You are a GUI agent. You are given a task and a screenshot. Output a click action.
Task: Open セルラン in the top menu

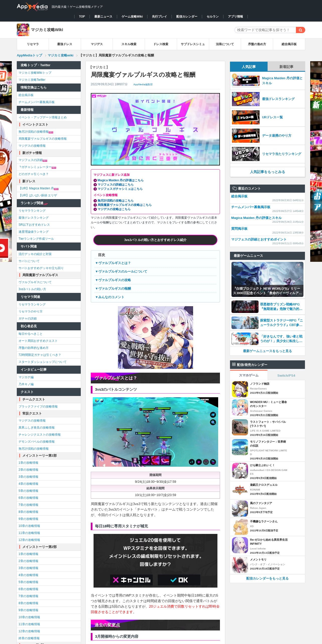pos(213,17)
